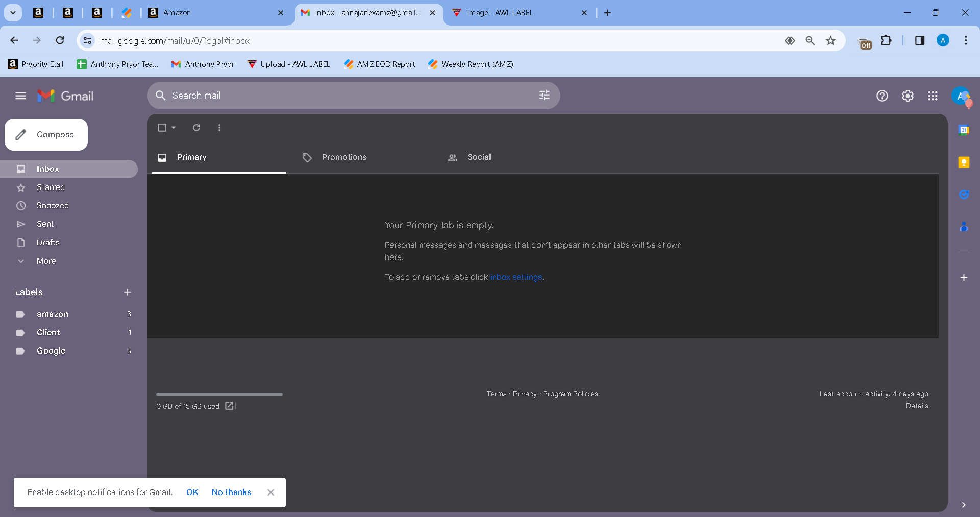Screen dimensions: 980x517
Task: Open the Weekly Report (AMZ) bookmark
Action: point(471,64)
